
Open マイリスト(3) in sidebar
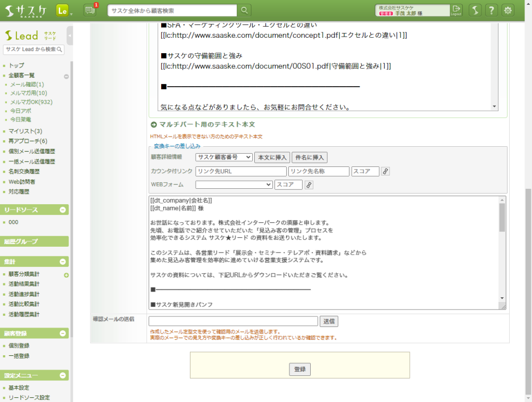(25, 131)
